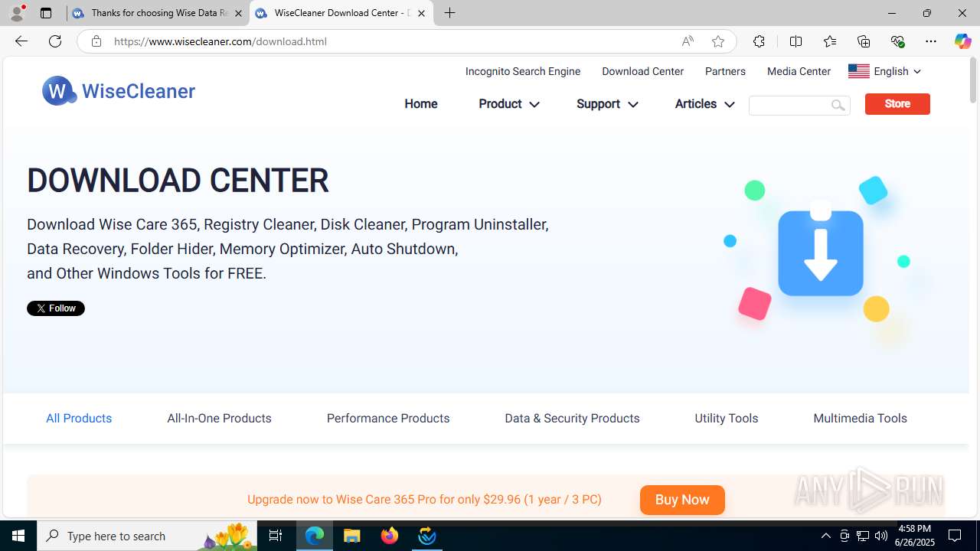
Task: Open the browser profile icon
Action: (x=17, y=13)
